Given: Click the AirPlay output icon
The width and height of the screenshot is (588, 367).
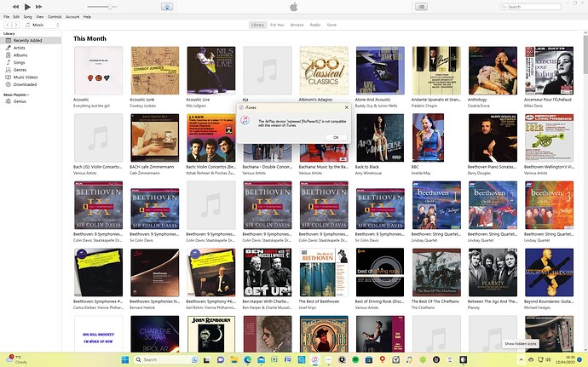Looking at the screenshot, I should (x=167, y=7).
